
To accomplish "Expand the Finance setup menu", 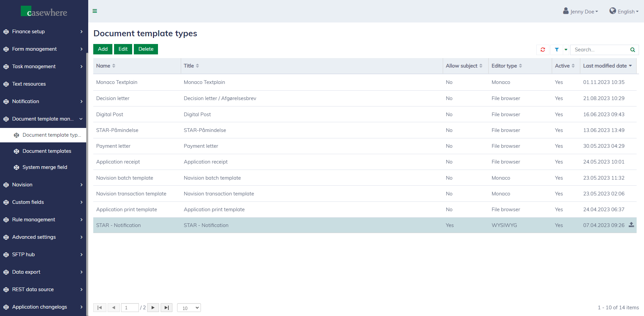I will [43, 32].
